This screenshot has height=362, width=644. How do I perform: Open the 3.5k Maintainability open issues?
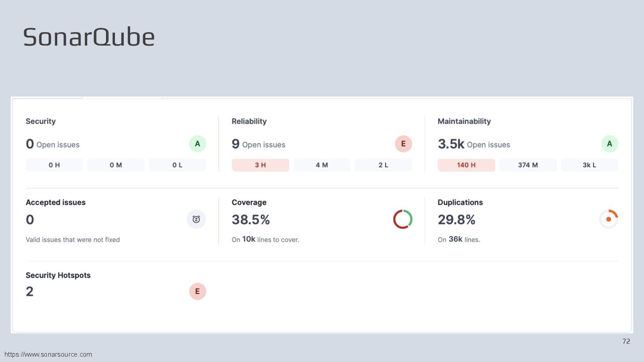coord(451,144)
